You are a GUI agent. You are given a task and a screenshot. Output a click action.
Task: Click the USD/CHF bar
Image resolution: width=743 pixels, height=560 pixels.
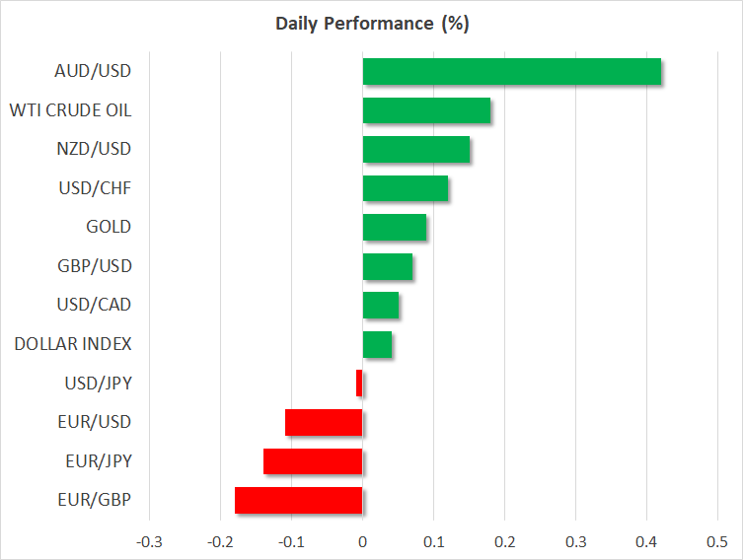coord(405,188)
